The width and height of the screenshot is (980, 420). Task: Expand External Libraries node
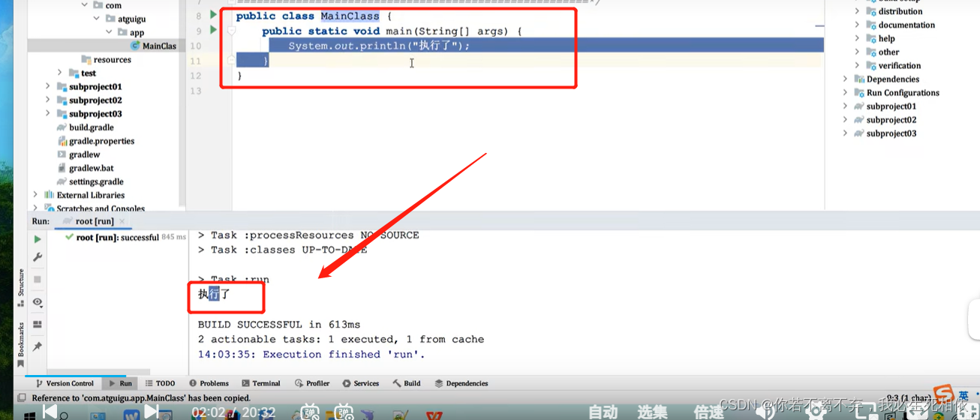click(35, 195)
